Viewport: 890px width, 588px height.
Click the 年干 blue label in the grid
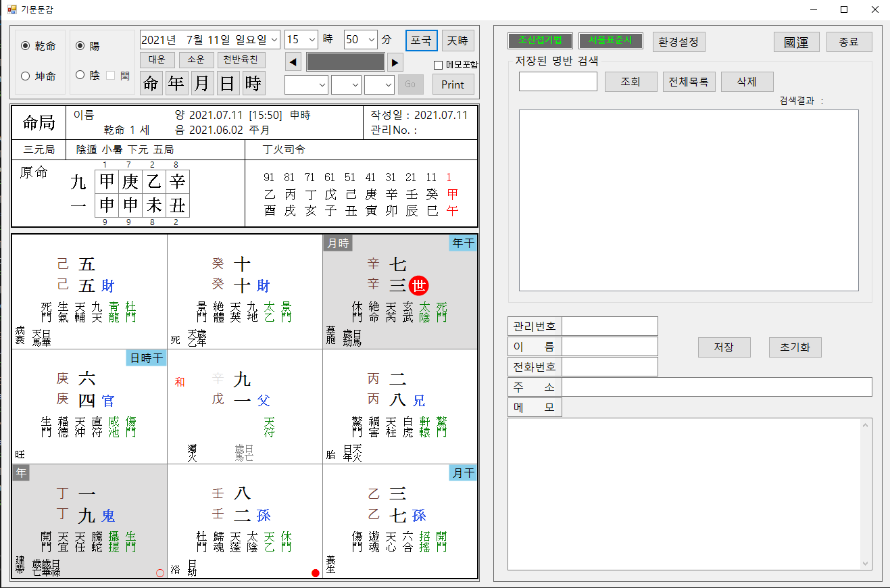463,243
